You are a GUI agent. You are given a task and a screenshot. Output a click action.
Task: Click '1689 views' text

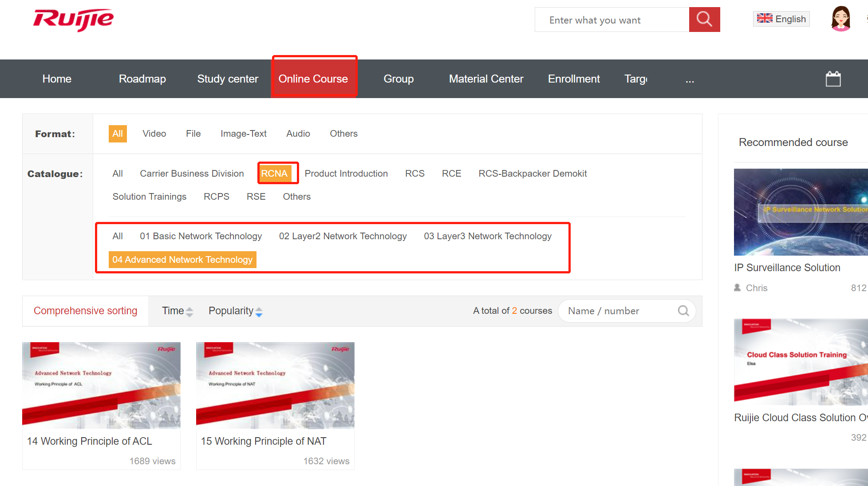pyautogui.click(x=152, y=461)
